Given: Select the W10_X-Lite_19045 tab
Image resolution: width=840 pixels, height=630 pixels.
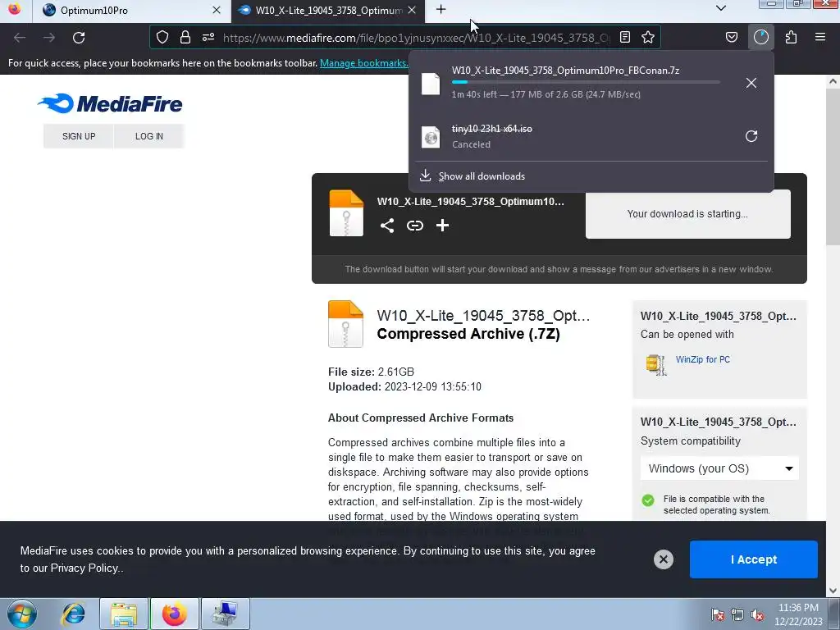Looking at the screenshot, I should click(x=328, y=11).
